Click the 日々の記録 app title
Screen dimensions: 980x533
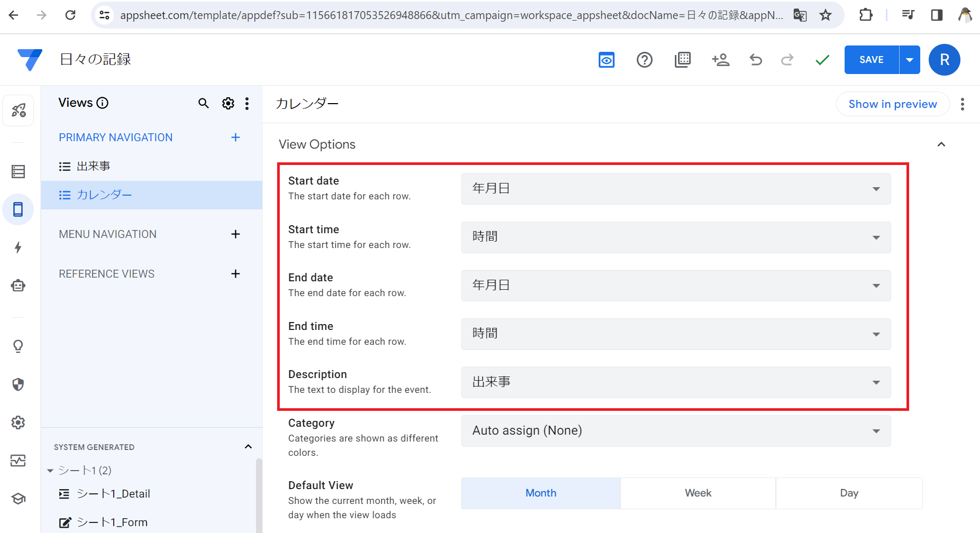(x=95, y=59)
